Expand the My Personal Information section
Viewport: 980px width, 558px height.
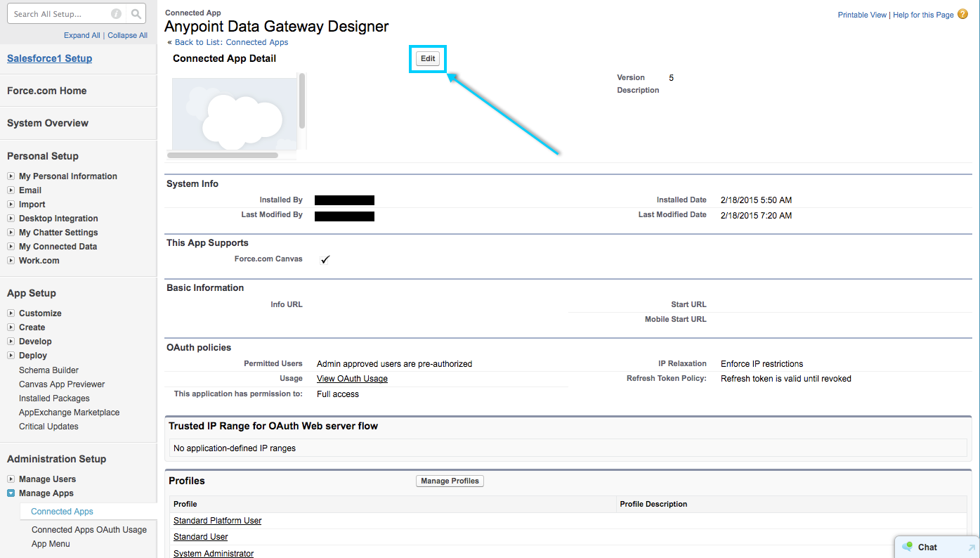(11, 176)
